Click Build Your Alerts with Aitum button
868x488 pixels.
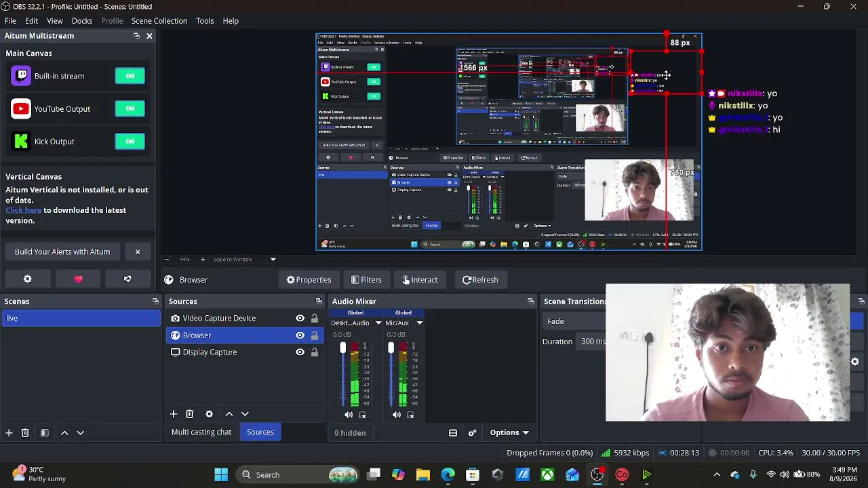point(62,251)
